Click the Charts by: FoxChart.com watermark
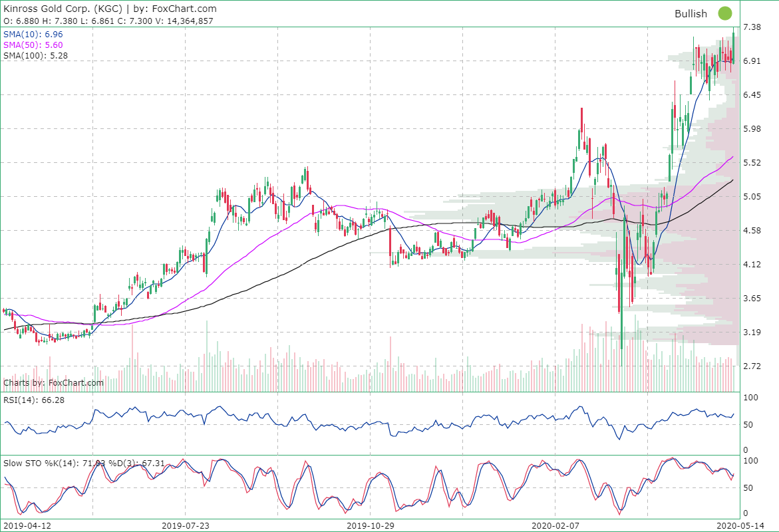Viewport: 779px width, 532px height. pos(52,382)
